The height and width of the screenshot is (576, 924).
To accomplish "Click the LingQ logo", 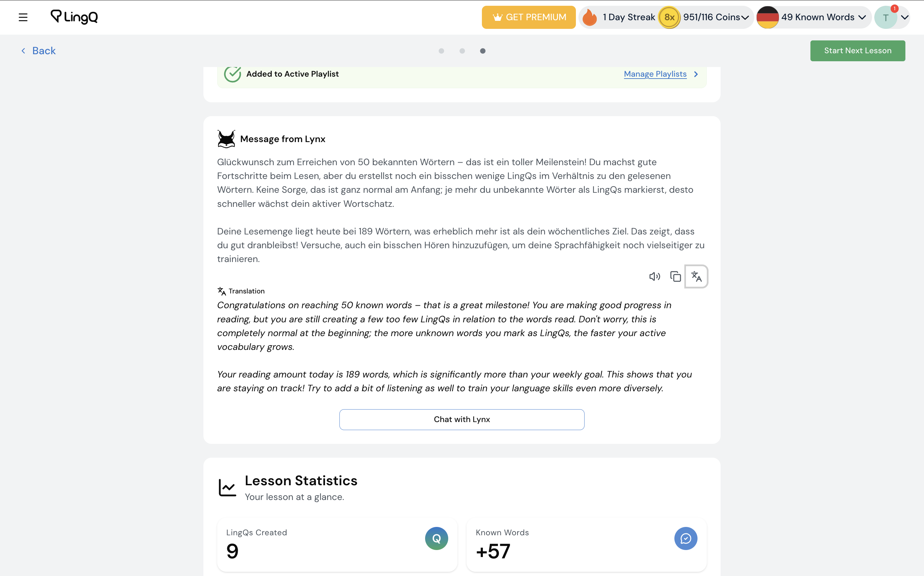I will tap(74, 17).
